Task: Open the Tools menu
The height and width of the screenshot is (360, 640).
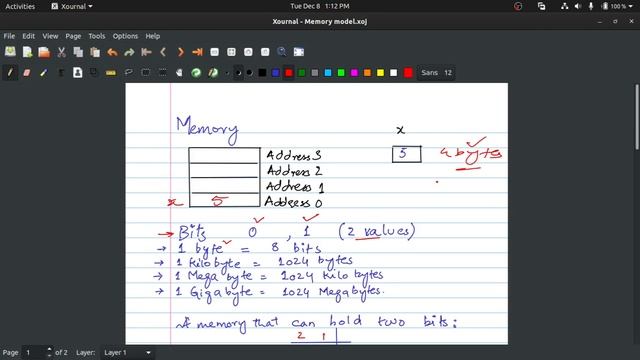Action: (x=97, y=36)
